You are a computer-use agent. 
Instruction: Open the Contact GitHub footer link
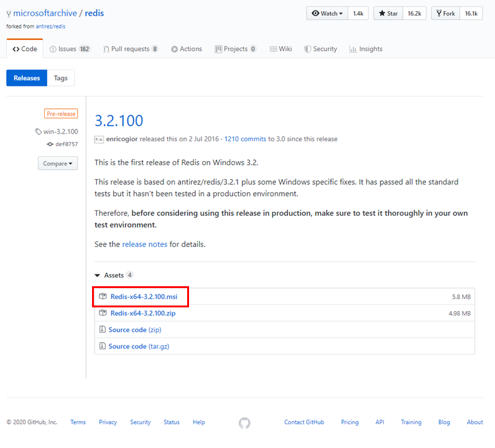pyautogui.click(x=304, y=422)
